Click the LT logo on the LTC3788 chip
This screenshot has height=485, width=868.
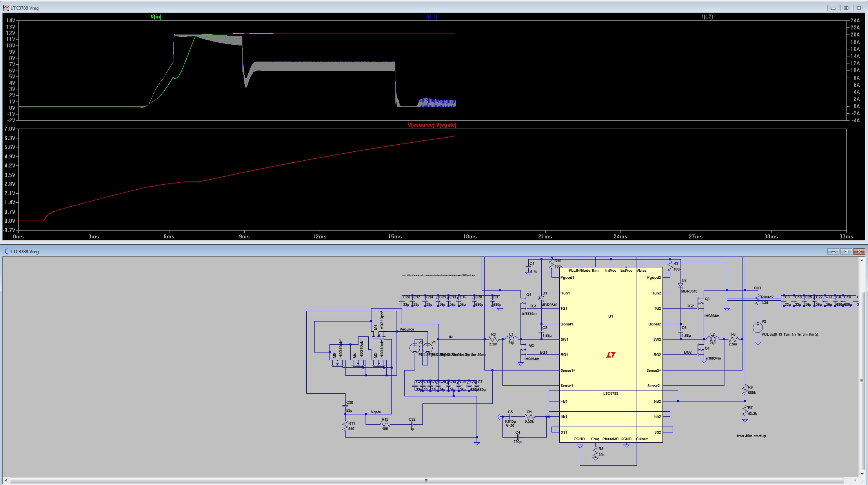coord(611,355)
